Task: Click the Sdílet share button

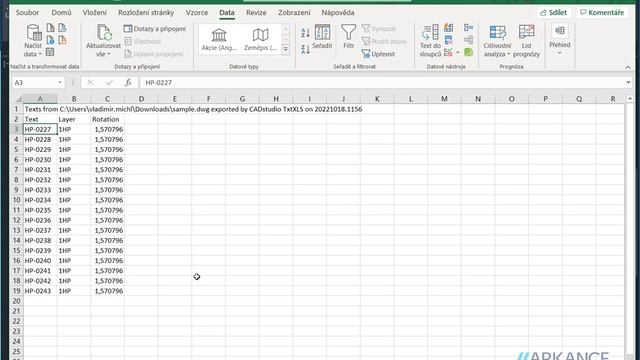Action: (553, 13)
